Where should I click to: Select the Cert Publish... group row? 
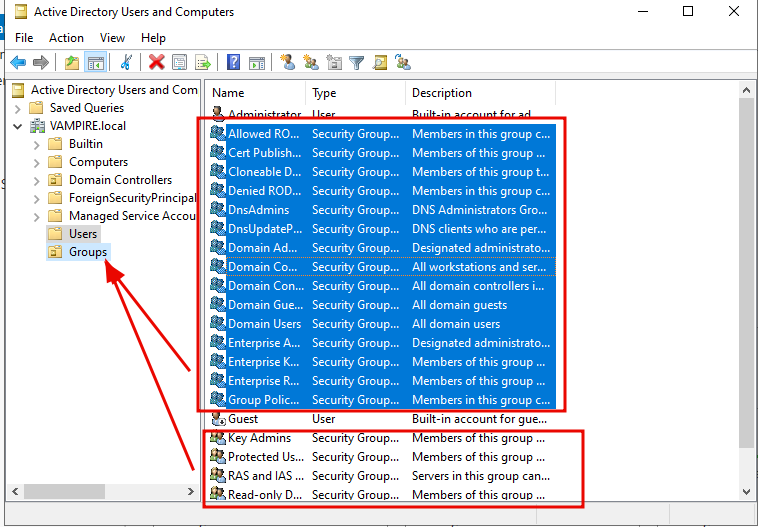click(x=383, y=153)
